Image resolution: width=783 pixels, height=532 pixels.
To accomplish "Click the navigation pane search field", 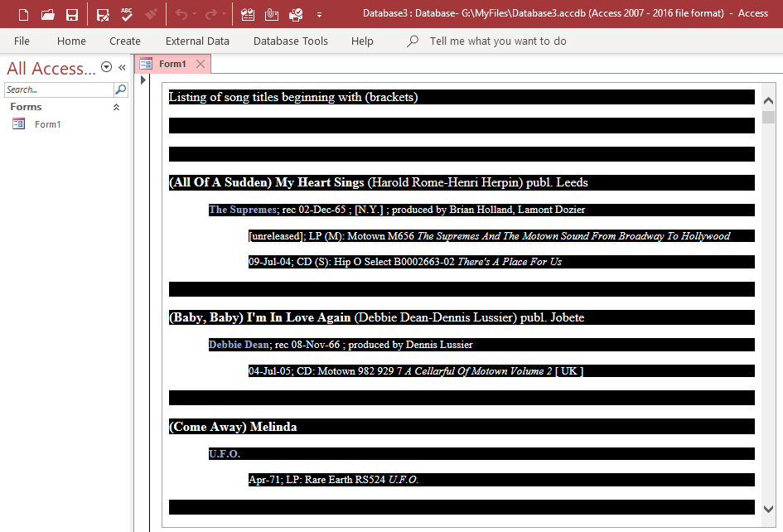I will pyautogui.click(x=59, y=89).
